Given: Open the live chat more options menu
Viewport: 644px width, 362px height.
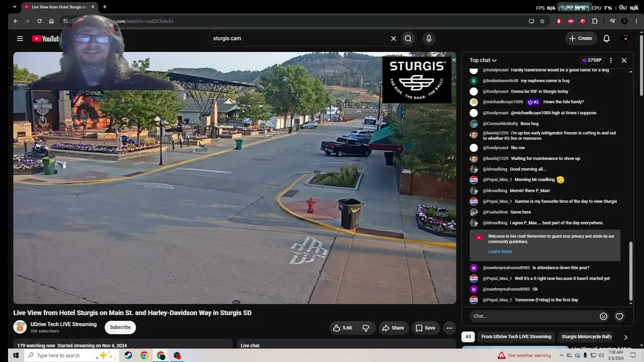Looking at the screenshot, I should [611, 60].
